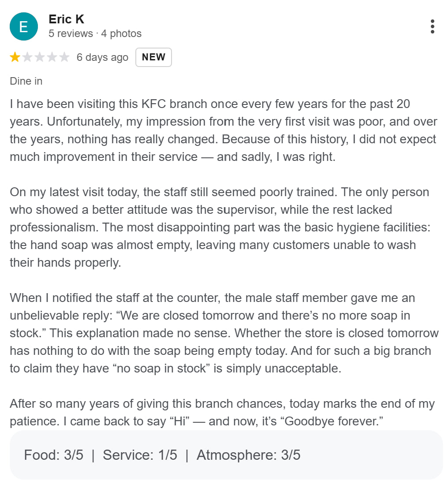448x484 pixels.
Task: Open the 4 photos tab
Action: coord(121,33)
